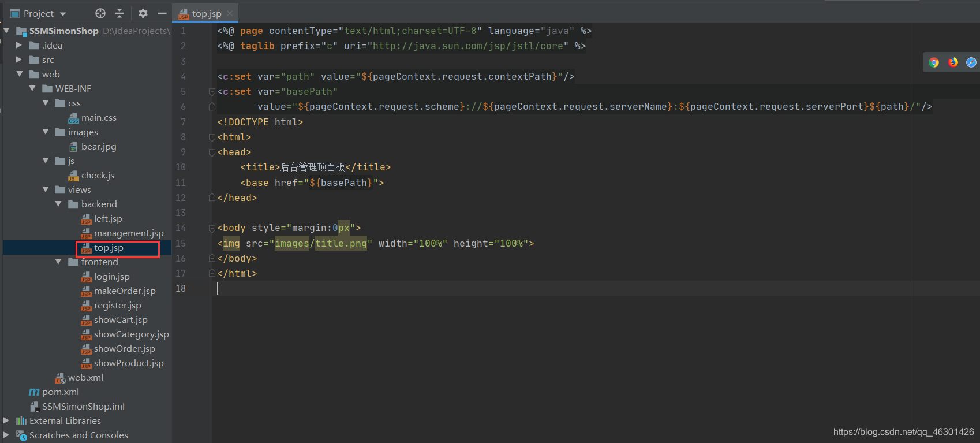Click line number 18 in gutter
This screenshot has height=443, width=980.
pos(181,288)
